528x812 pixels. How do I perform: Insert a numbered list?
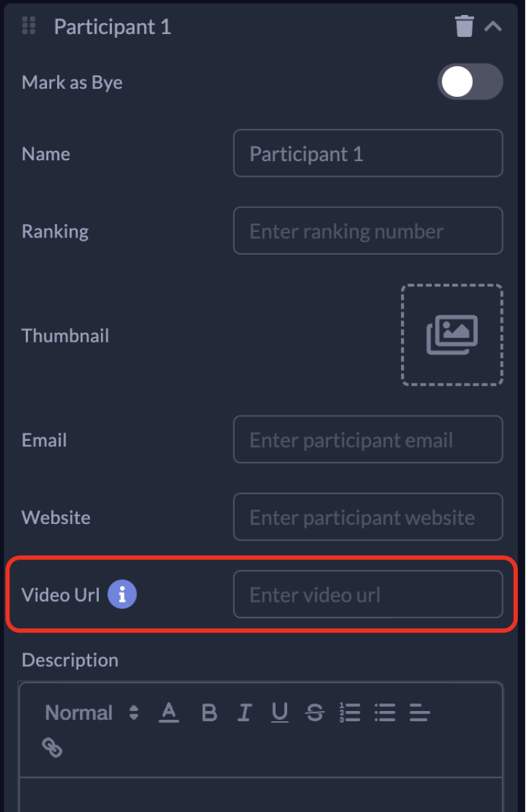tap(350, 713)
